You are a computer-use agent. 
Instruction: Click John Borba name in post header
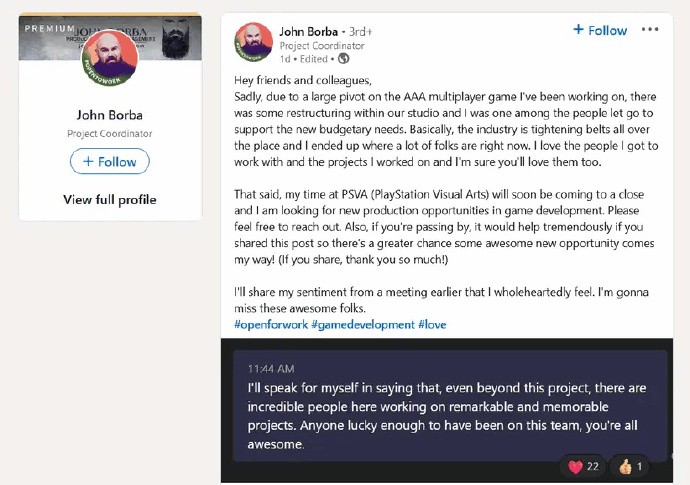(x=308, y=32)
